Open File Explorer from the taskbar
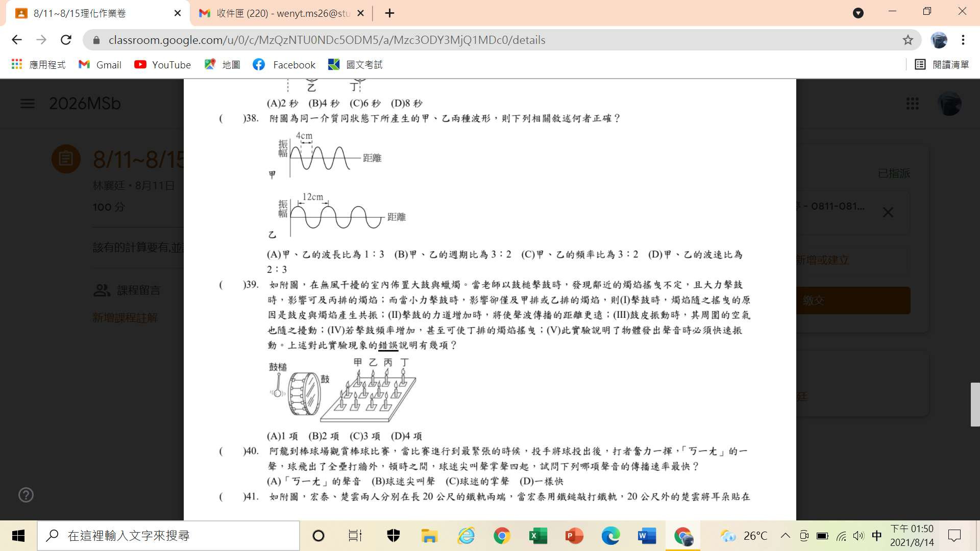This screenshot has height=551, width=980. point(429,536)
